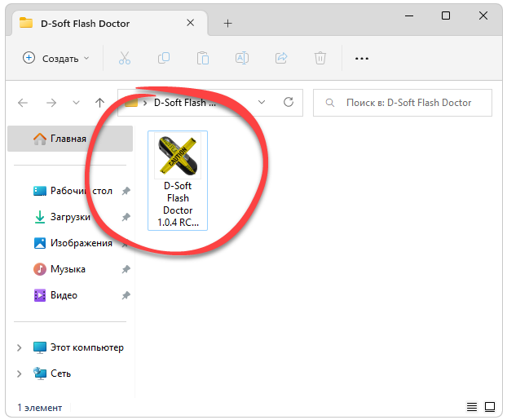Click the search box Поиск в: D-Soft Flash Doctor
The image size is (507, 420).
[x=403, y=103]
